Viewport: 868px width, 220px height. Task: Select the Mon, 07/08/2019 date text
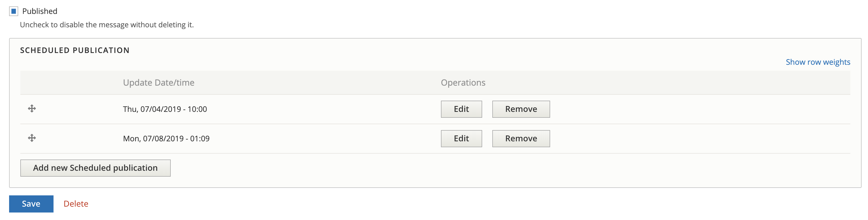[166, 138]
